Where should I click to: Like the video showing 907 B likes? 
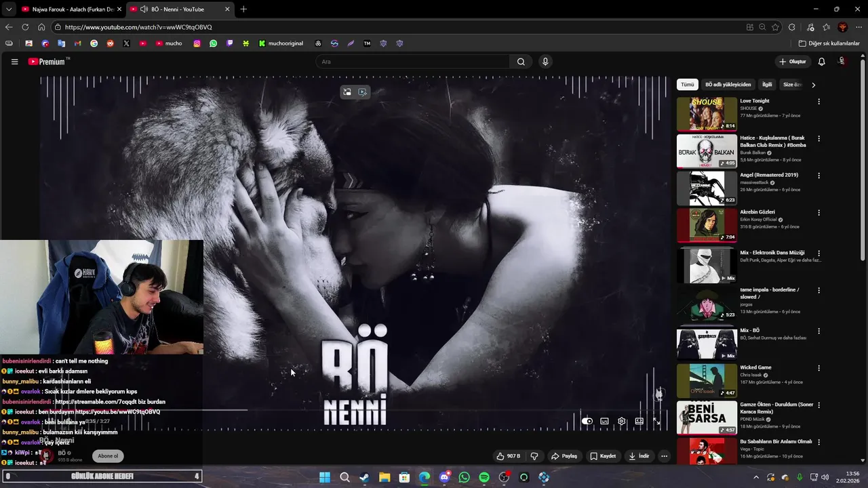(x=509, y=456)
